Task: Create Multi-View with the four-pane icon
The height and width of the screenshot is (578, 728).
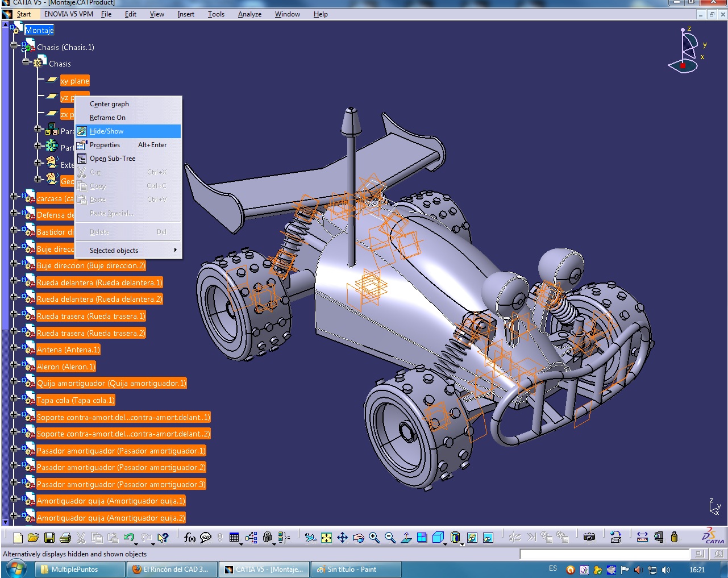Action: click(422, 537)
